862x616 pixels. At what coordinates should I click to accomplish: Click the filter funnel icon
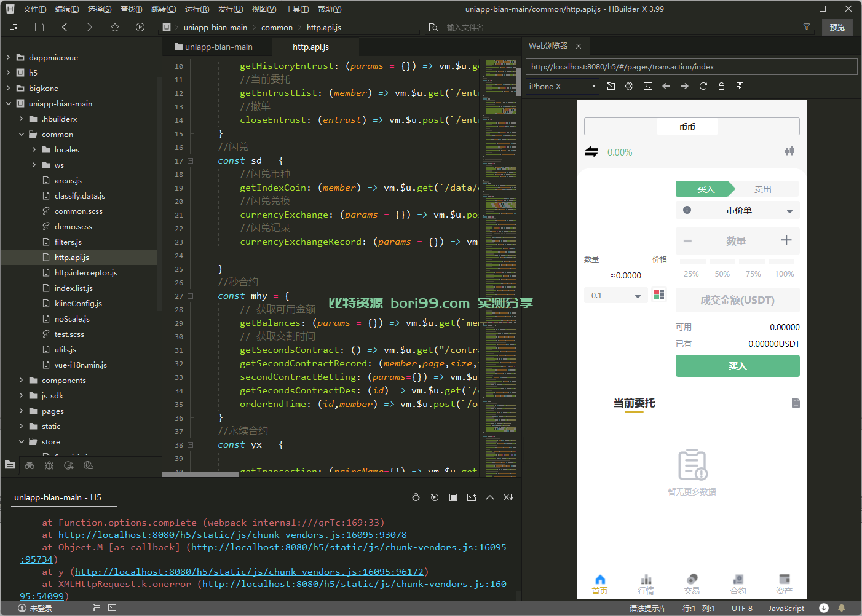[x=807, y=27]
